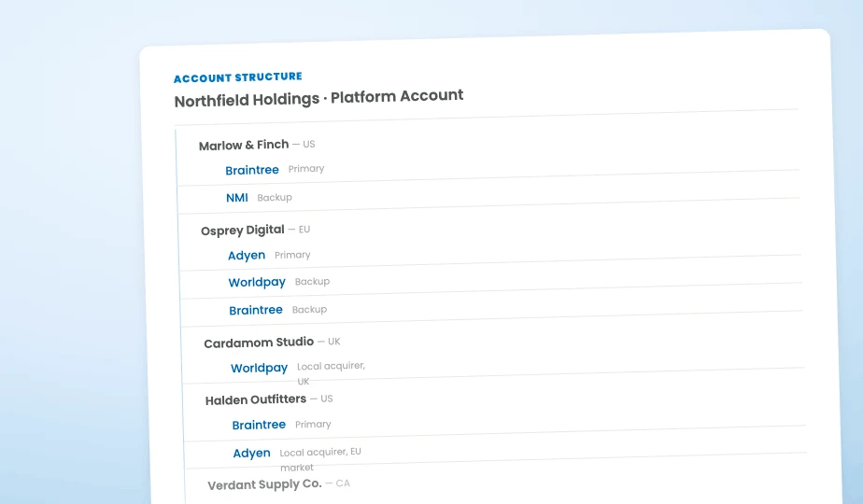This screenshot has width=863, height=504.
Task: Click the 'Local acquirer, EU market' note
Action: [320, 459]
